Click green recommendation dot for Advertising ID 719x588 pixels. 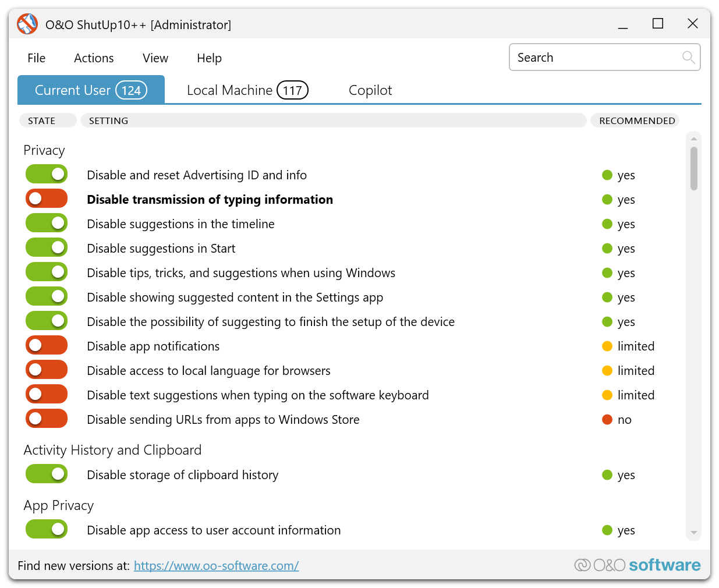(x=607, y=175)
